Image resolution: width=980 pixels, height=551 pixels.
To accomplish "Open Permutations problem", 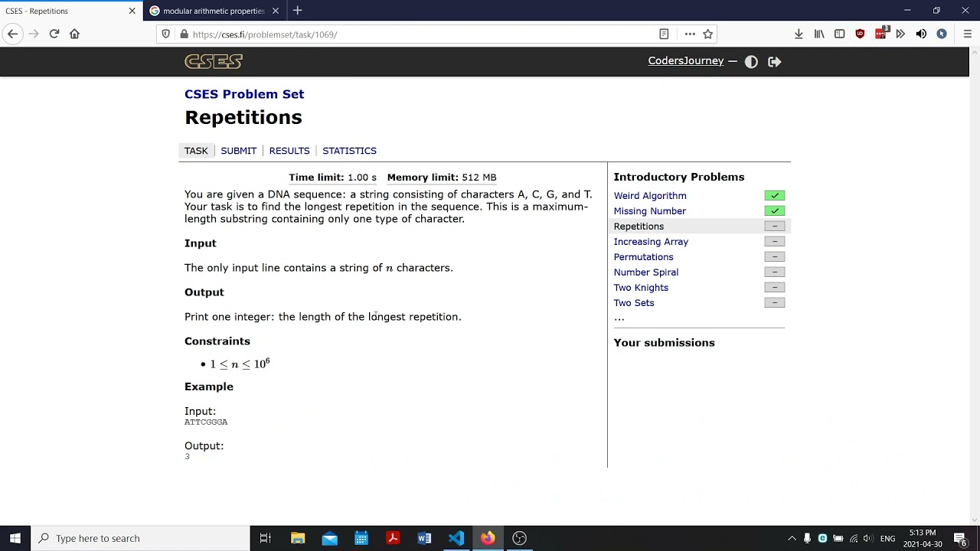I will coord(643,257).
